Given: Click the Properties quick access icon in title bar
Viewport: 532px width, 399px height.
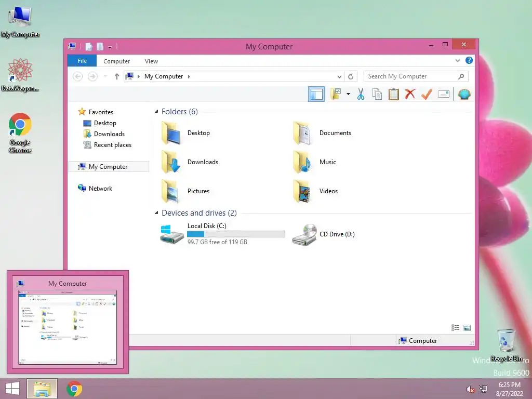Looking at the screenshot, I should (89, 46).
